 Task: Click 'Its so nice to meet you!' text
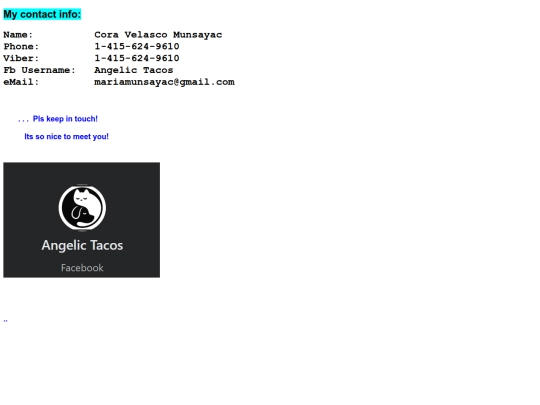66,137
